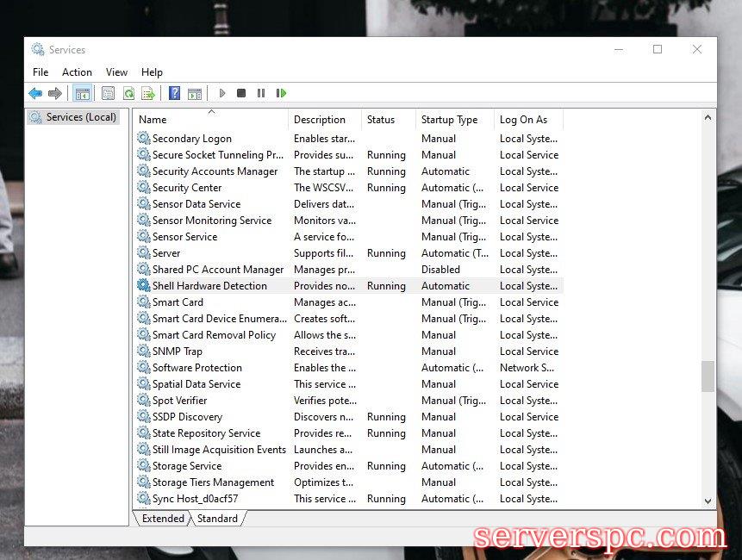
Task: Select Services (Local) in the console tree
Action: tap(80, 117)
